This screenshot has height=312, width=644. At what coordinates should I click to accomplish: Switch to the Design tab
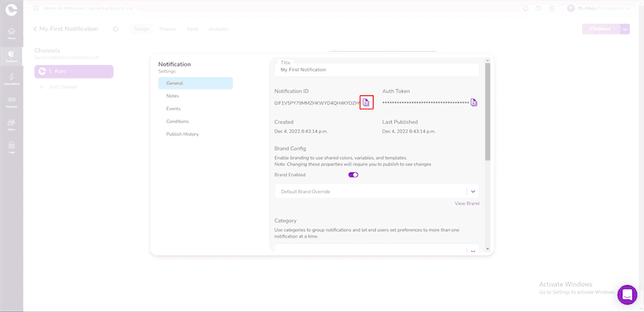click(141, 29)
